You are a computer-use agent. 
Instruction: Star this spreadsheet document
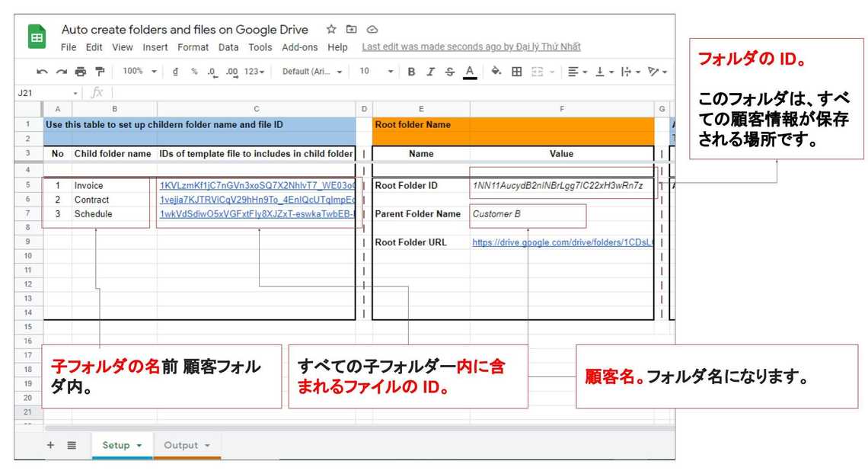pos(331,30)
